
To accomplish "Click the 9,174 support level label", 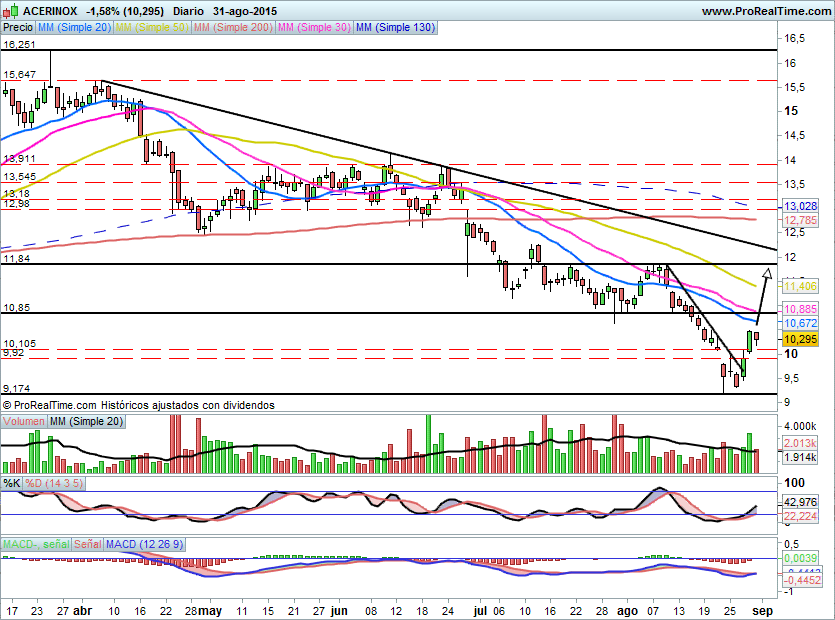I will (x=17, y=388).
